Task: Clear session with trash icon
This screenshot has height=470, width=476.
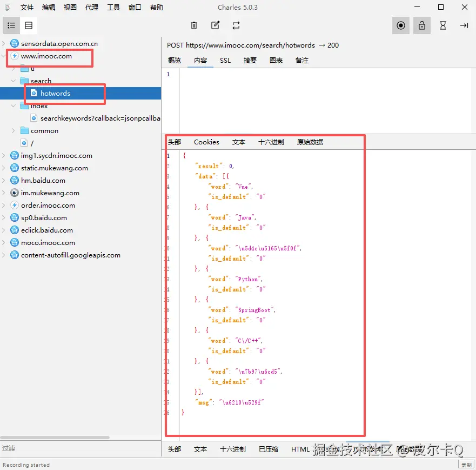Action: click(x=193, y=25)
